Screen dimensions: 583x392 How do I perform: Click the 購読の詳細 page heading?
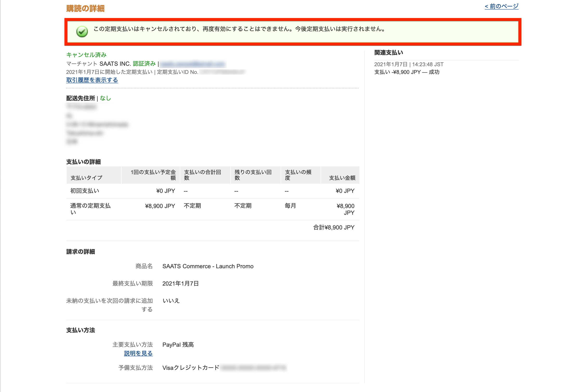(x=85, y=8)
